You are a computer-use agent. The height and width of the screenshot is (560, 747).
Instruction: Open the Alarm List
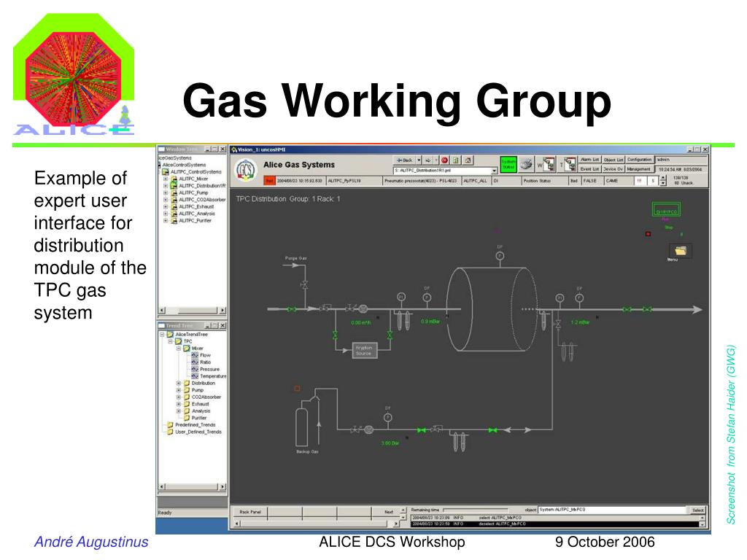coord(589,160)
